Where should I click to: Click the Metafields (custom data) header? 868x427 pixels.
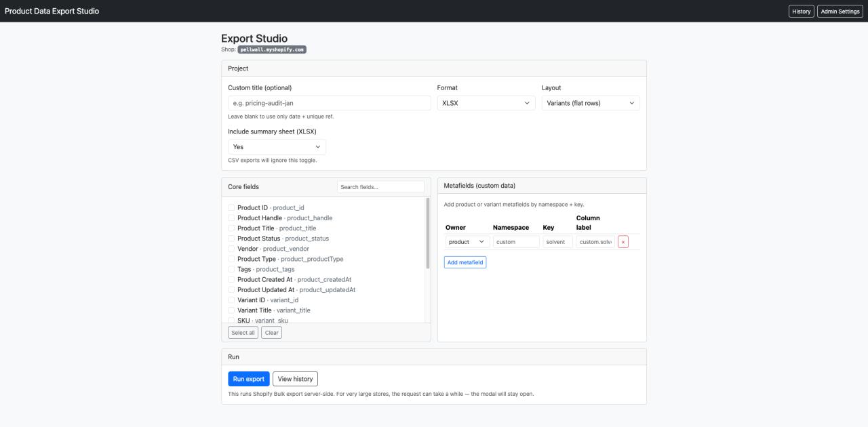479,186
